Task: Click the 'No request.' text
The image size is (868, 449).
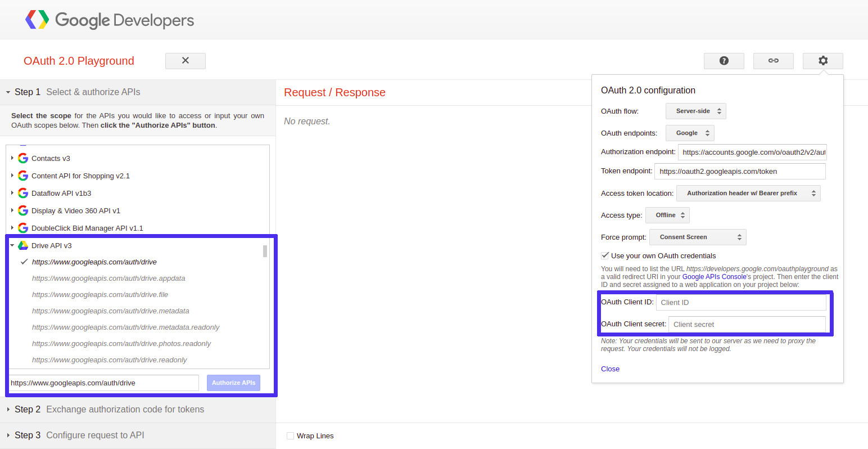Action: tap(307, 121)
